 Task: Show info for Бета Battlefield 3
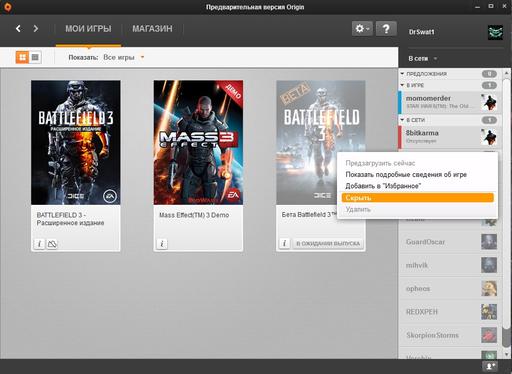(284, 243)
